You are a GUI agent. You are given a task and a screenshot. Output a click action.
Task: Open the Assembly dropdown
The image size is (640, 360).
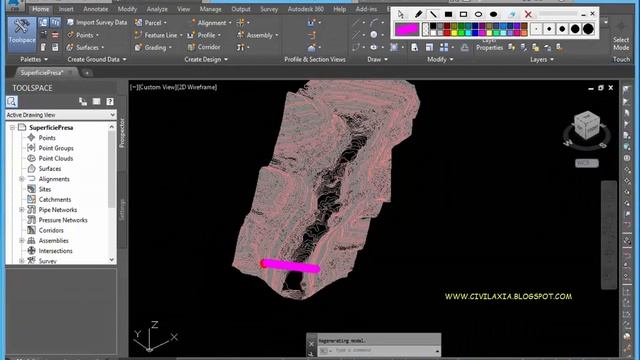(x=258, y=35)
